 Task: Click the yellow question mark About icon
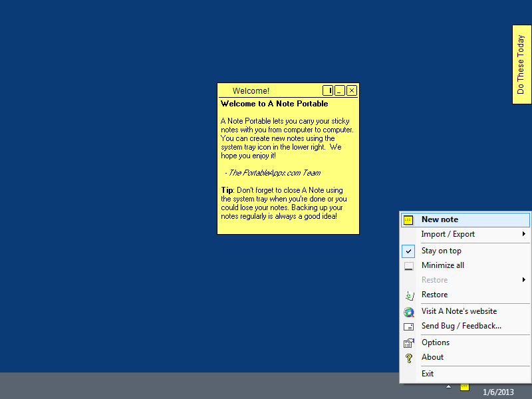tap(409, 358)
